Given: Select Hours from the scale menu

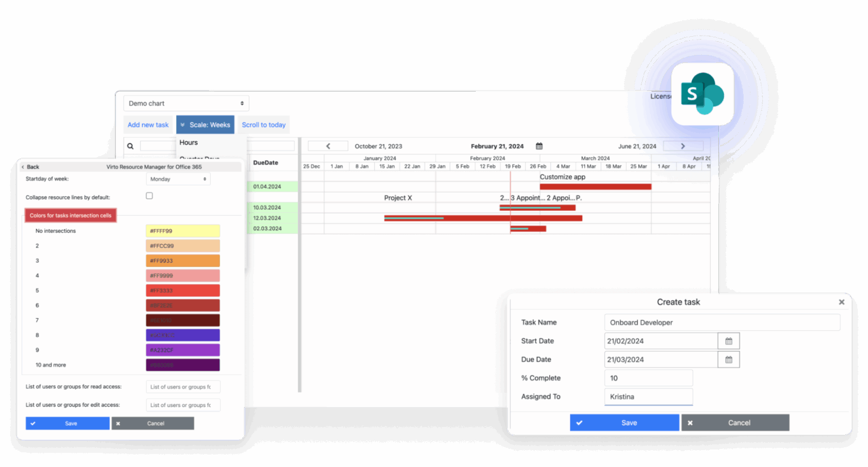Looking at the screenshot, I should coord(188,142).
